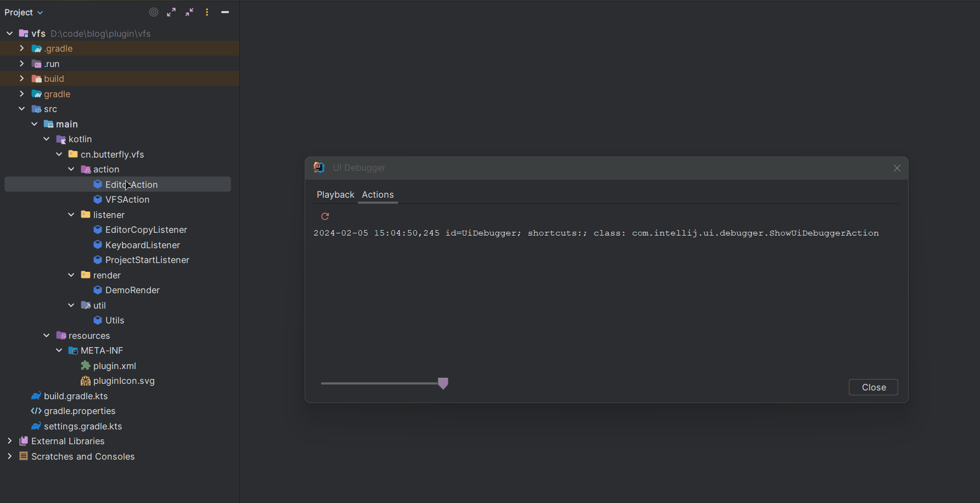Image resolution: width=980 pixels, height=503 pixels.
Task: Click the Scratches and Consoles icon
Action: 24,456
